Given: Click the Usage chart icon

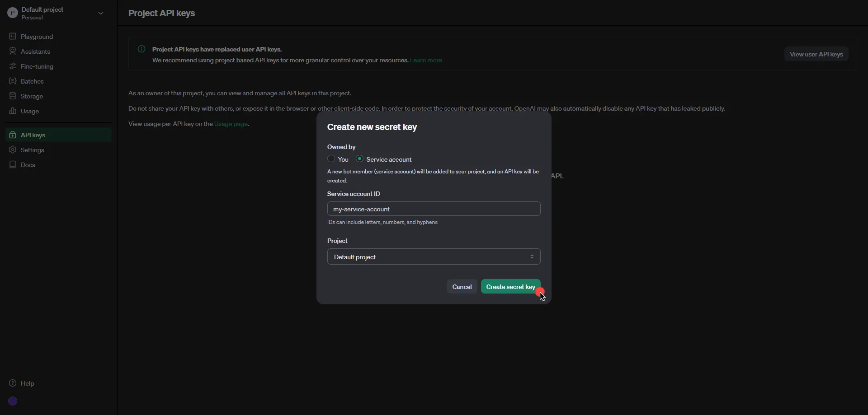Looking at the screenshot, I should click(x=13, y=111).
